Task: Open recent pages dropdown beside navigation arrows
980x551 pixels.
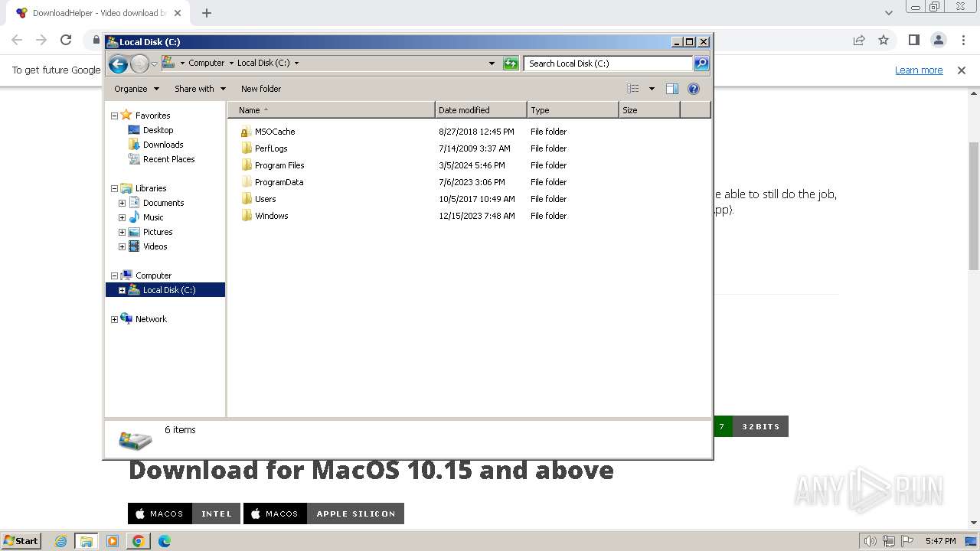Action: 154,64
